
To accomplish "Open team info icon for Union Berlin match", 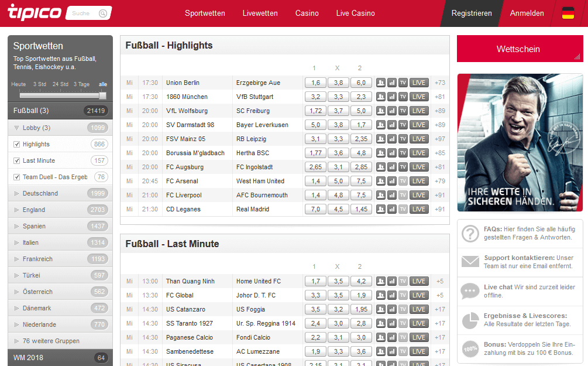I will pos(381,83).
